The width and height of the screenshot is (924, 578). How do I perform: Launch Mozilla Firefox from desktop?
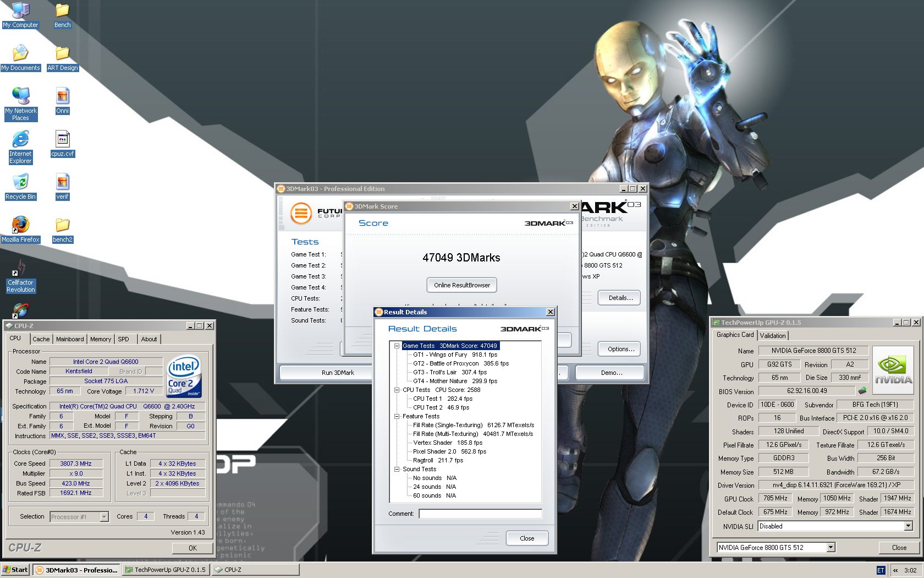[20, 230]
